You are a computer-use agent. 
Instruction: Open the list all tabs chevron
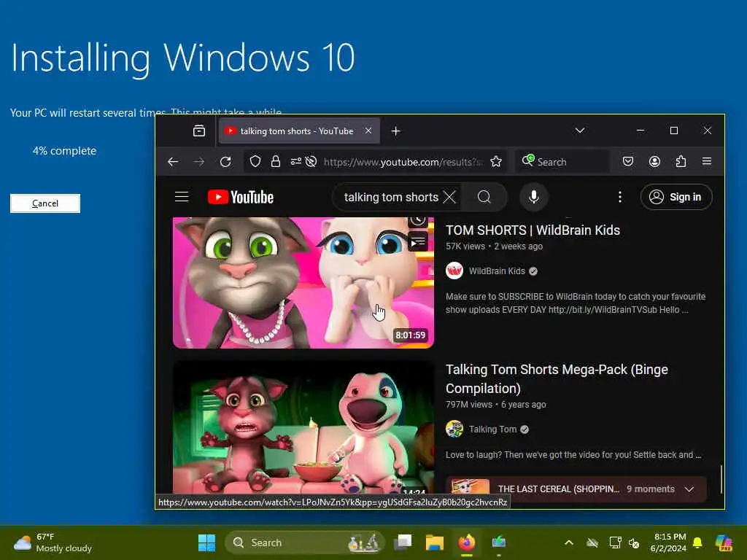580,131
